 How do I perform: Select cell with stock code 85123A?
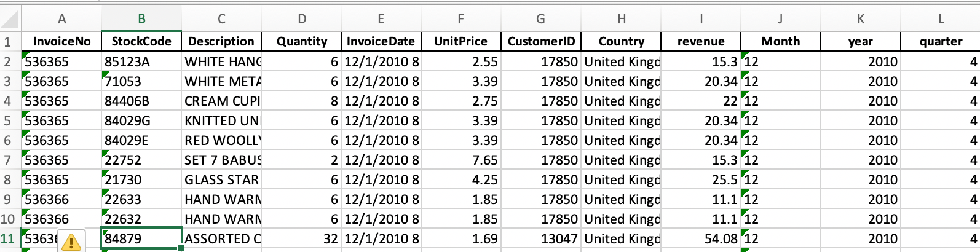(x=141, y=61)
